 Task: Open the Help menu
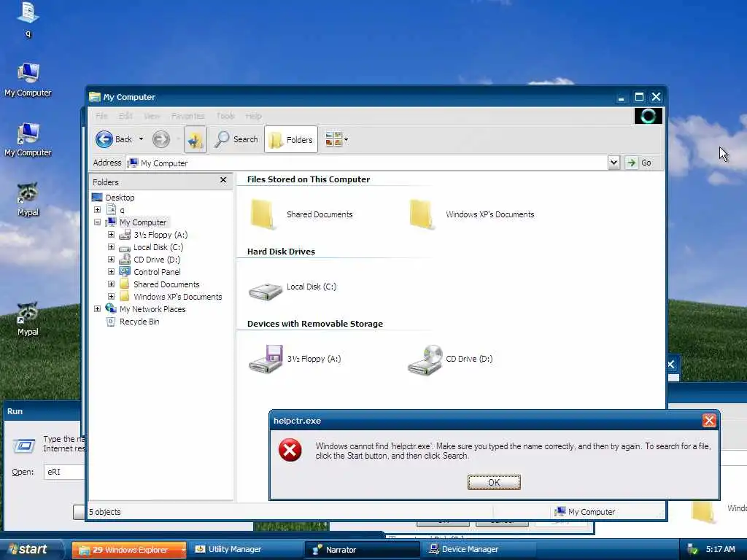[x=254, y=116]
